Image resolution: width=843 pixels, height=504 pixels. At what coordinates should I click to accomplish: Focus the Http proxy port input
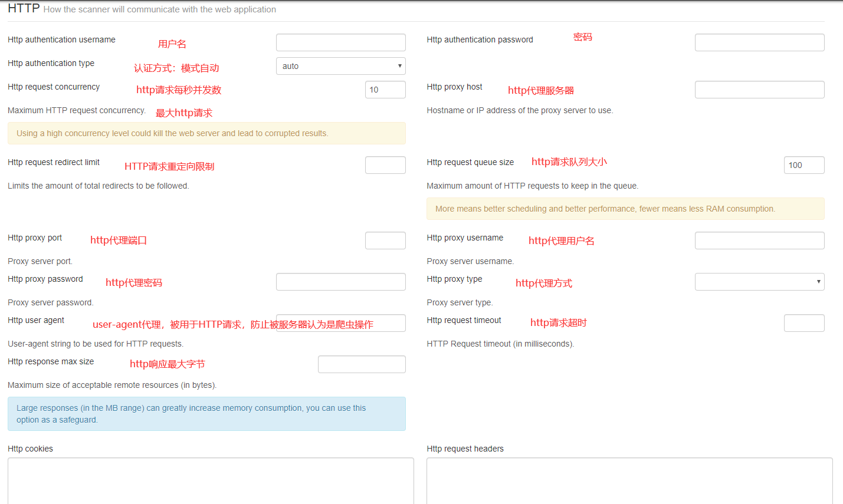(x=385, y=241)
